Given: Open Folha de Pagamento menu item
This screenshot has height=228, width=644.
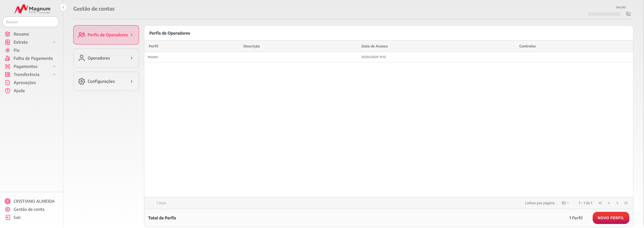Looking at the screenshot, I should click(33, 58).
